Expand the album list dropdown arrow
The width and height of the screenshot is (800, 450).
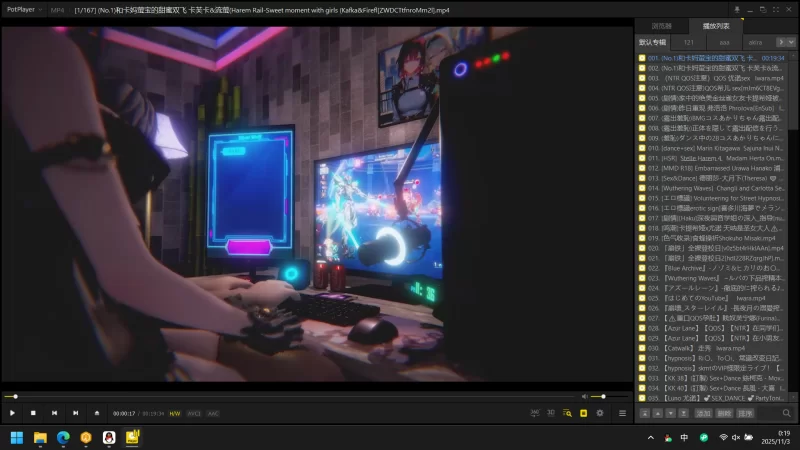(791, 42)
